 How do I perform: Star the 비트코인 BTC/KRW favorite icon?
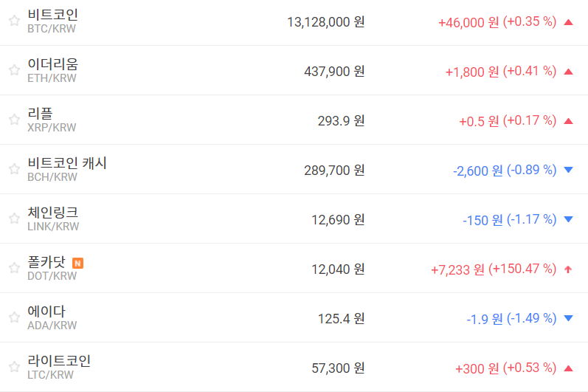click(x=14, y=21)
